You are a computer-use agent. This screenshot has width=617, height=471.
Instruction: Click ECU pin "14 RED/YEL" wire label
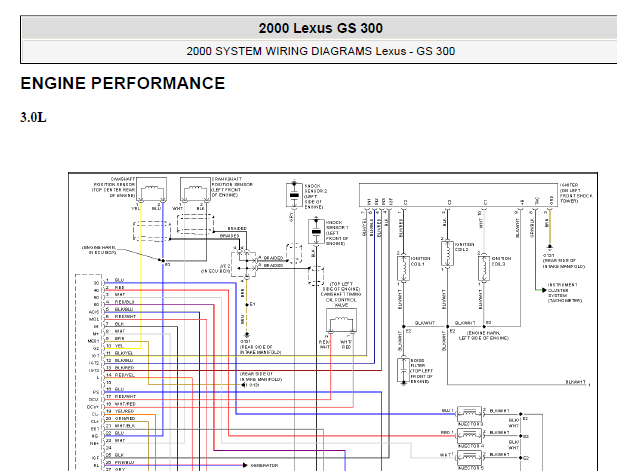[x=120, y=375]
